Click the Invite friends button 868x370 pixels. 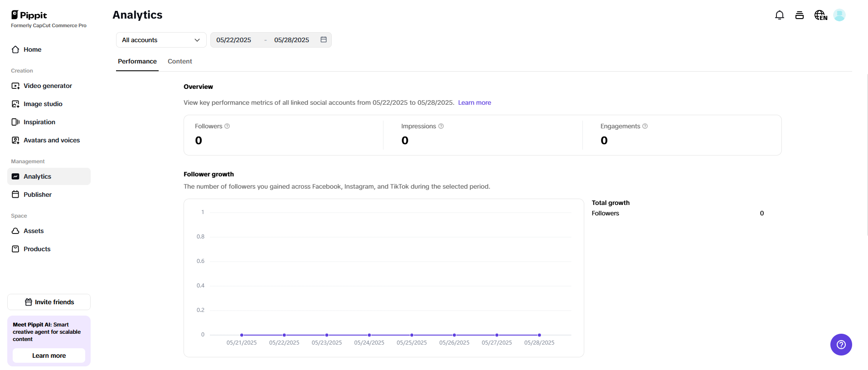click(x=49, y=302)
